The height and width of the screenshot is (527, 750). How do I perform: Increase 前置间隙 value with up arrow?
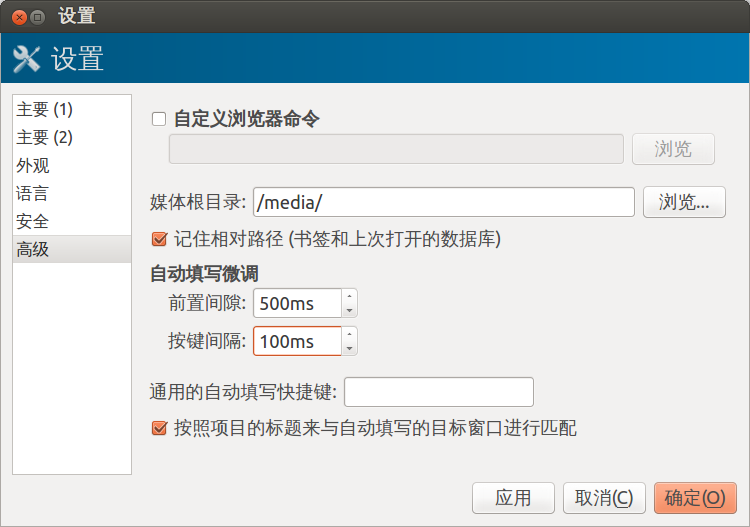[x=349, y=296]
